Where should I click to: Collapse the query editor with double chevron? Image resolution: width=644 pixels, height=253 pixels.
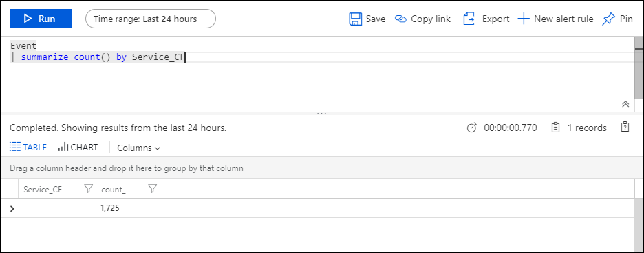point(625,104)
